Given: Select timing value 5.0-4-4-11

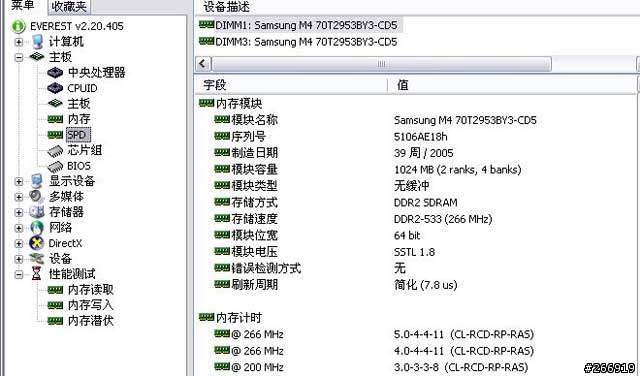Looking at the screenshot, I should point(419,334).
